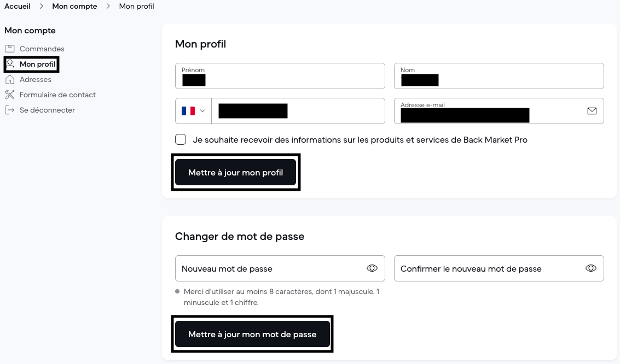Click the French flag icon
This screenshot has height=364, width=620.
coord(188,111)
